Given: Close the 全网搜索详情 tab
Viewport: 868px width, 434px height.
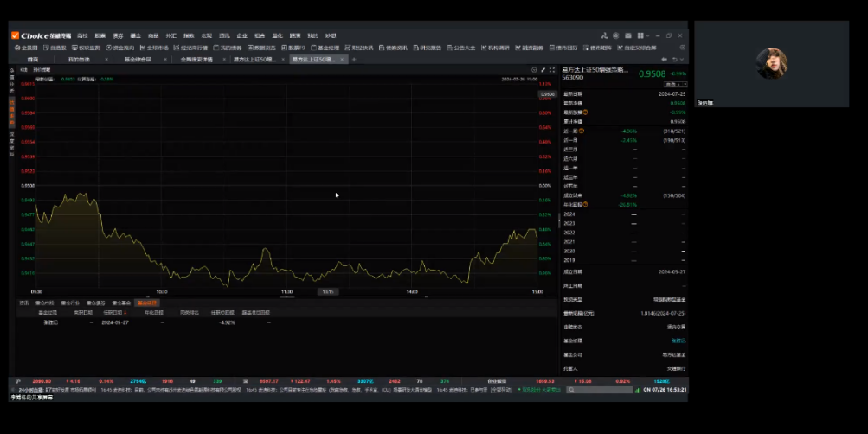Looking at the screenshot, I should pyautogui.click(x=223, y=60).
